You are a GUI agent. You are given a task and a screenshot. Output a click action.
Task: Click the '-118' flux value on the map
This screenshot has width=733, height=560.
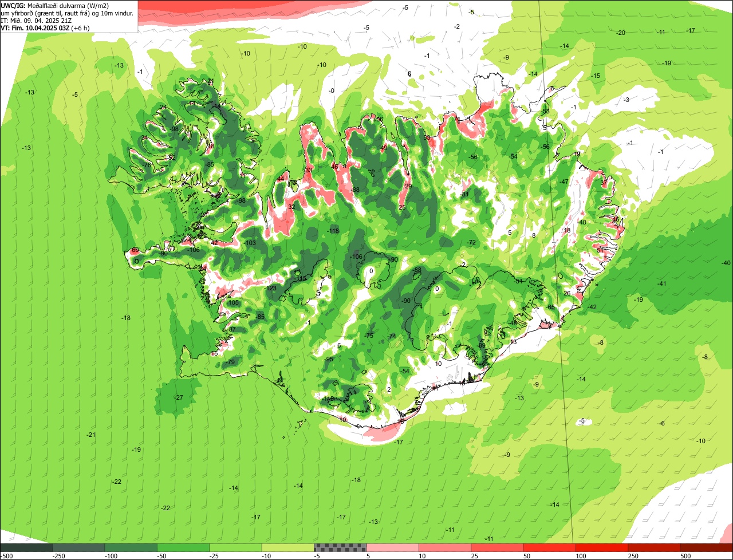tap(333, 231)
